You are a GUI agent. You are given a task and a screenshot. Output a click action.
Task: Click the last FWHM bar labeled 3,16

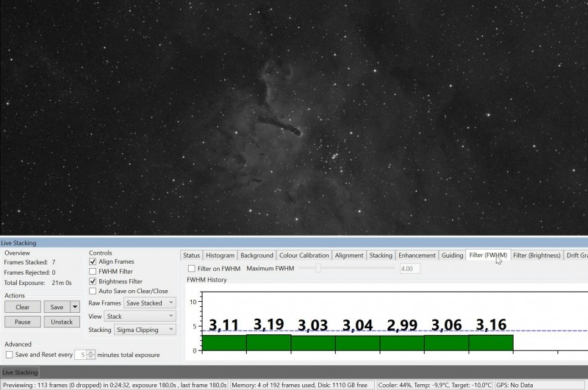click(491, 343)
